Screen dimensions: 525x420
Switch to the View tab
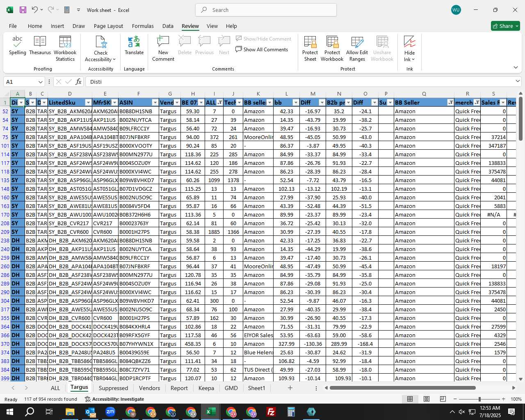(x=212, y=26)
